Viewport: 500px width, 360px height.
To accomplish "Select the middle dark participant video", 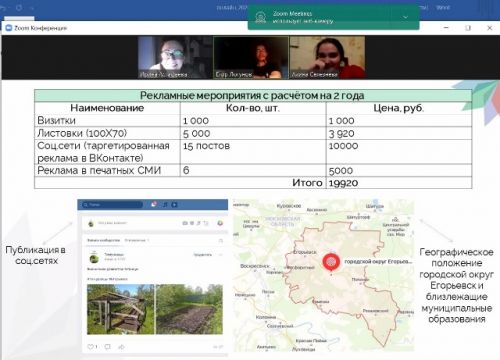I will (x=251, y=57).
